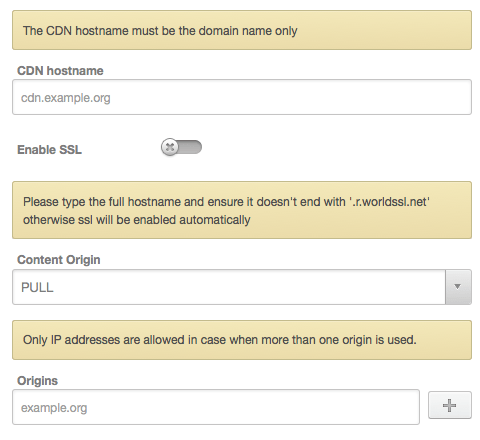Click the plus icon to add origin
The image size is (480, 440).
click(449, 405)
